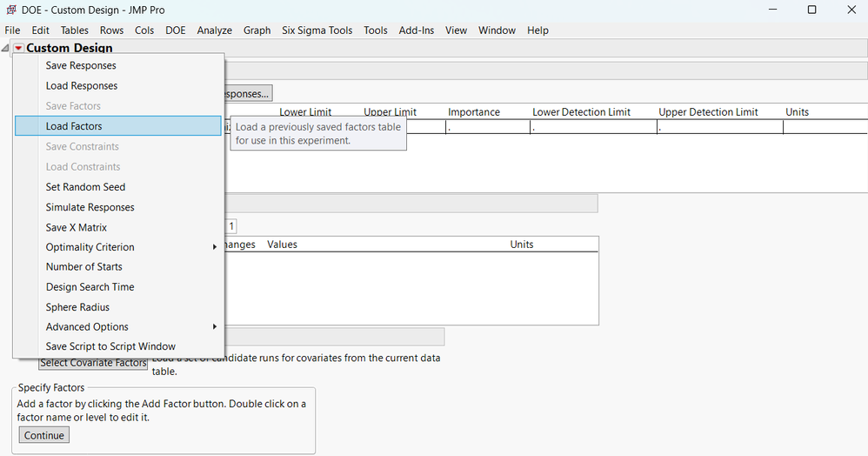The width and height of the screenshot is (868, 456).
Task: Click the Units cell in responses table
Action: [x=825, y=127]
